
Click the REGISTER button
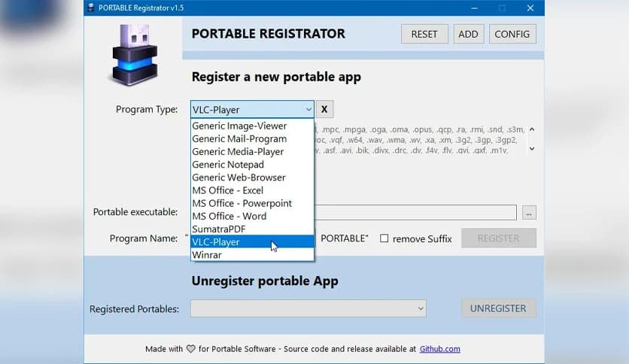(499, 238)
